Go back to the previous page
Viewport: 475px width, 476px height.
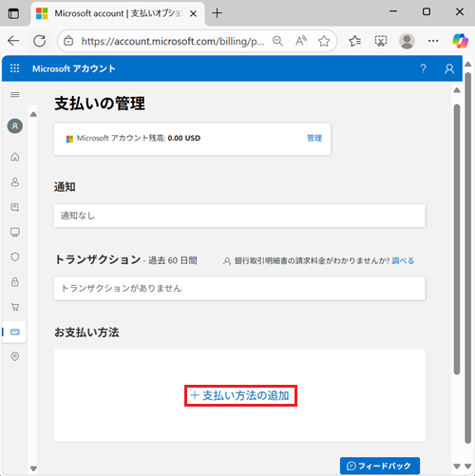point(13,41)
